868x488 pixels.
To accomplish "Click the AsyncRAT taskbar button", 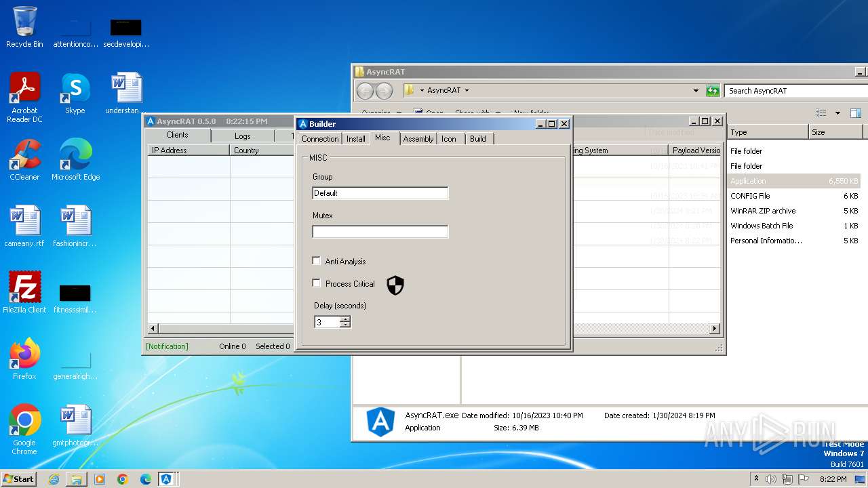I will (x=166, y=479).
